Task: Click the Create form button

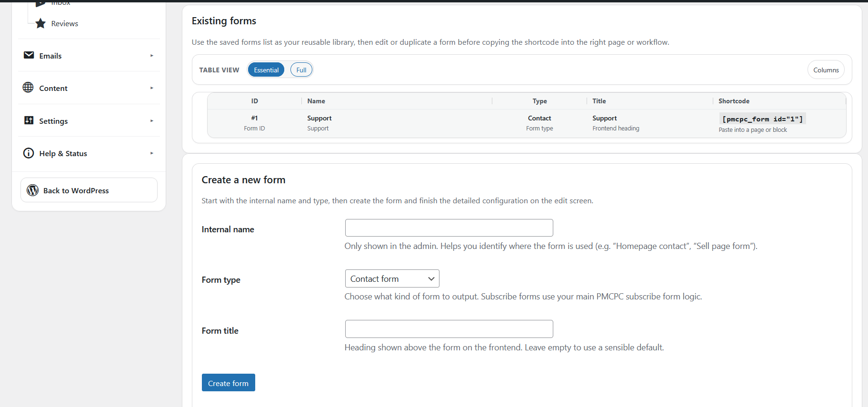Action: tap(229, 383)
